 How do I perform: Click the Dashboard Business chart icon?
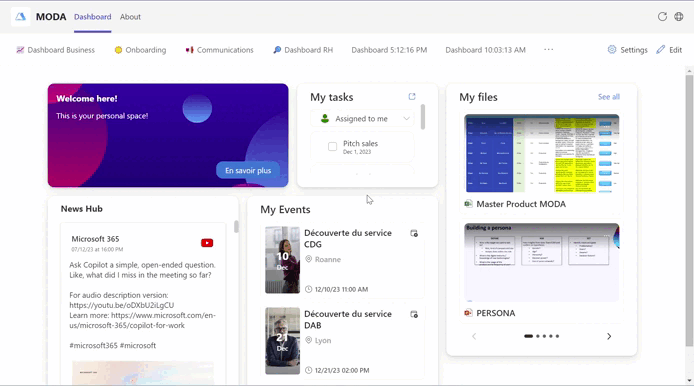(x=20, y=50)
